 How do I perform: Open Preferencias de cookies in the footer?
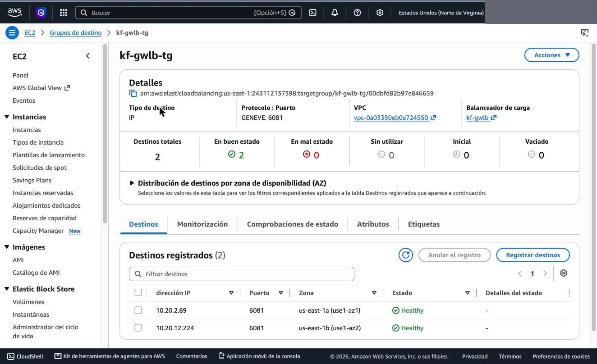coord(561,356)
